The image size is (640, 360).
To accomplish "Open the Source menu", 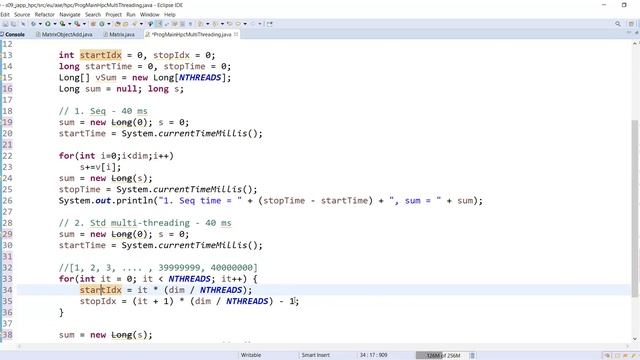I will (x=22, y=15).
